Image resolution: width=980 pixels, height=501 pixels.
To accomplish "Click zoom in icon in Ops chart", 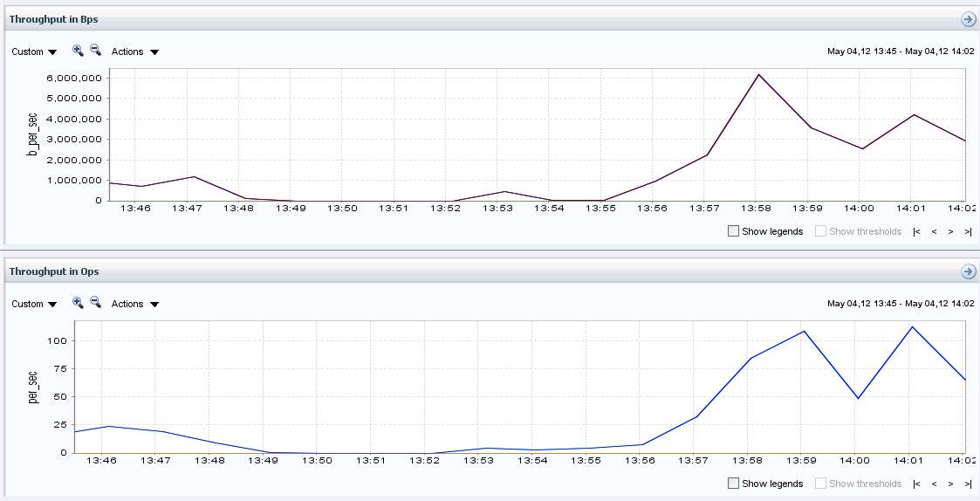I will 78,303.
